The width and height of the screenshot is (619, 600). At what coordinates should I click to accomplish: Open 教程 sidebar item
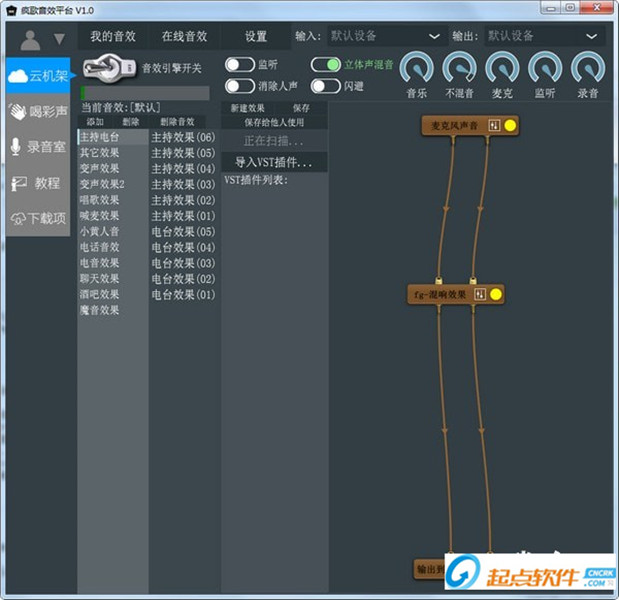click(38, 183)
